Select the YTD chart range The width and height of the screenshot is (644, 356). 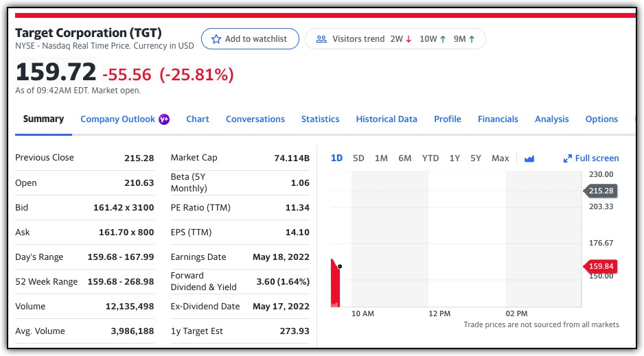pyautogui.click(x=430, y=158)
